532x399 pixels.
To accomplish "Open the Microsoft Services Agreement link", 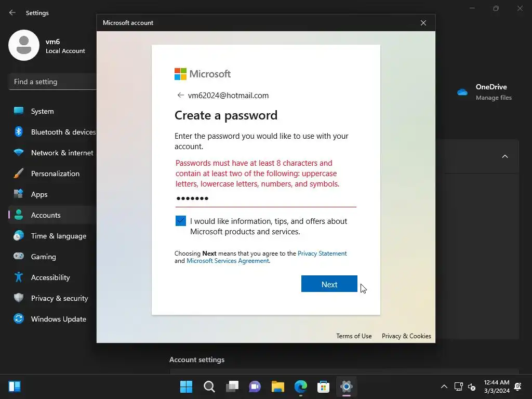I will (228, 261).
